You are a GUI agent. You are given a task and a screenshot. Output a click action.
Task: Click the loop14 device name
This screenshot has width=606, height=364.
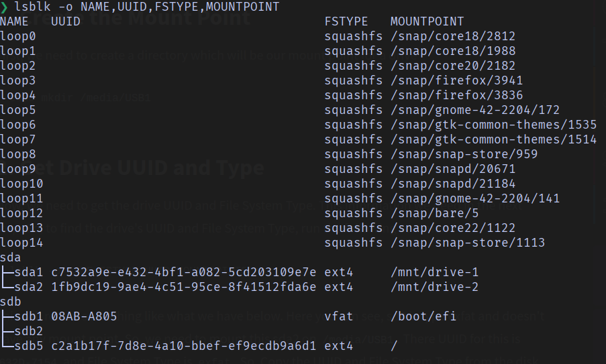21,243
